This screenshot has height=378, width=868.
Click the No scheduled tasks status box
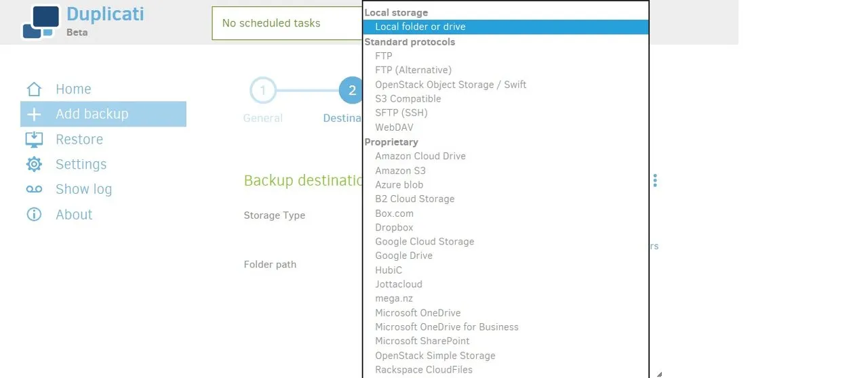[288, 23]
